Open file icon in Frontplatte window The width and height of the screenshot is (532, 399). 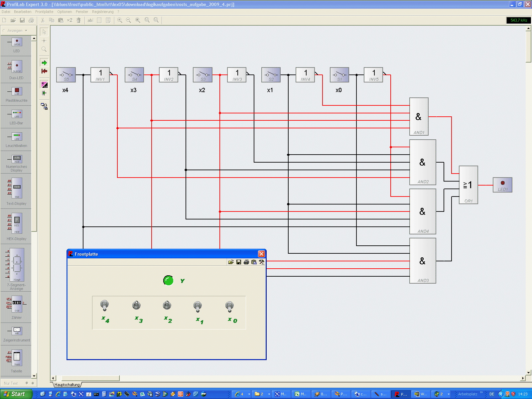[x=231, y=262]
